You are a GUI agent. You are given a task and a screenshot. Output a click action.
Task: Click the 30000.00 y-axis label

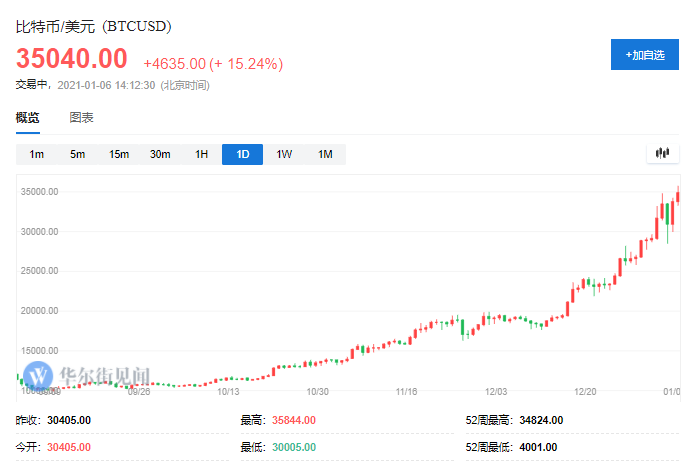(x=39, y=232)
